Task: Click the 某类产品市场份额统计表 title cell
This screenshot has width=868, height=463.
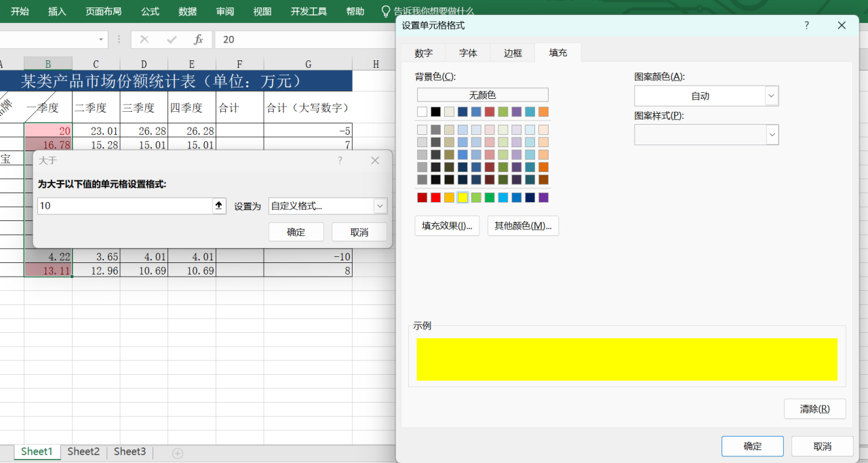Action: 176,81
